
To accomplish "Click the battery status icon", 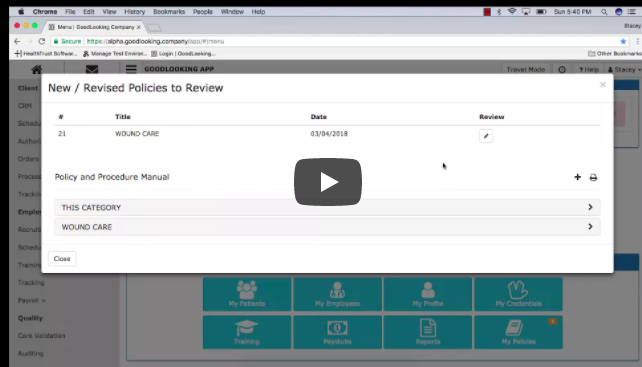I will pos(541,12).
